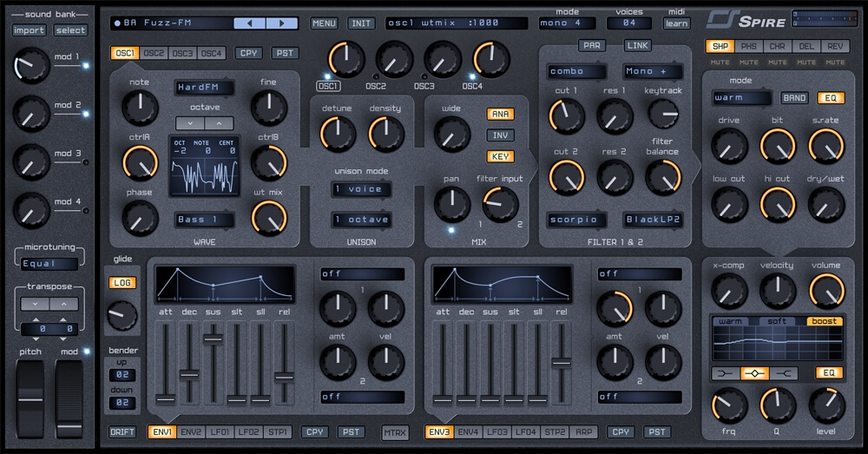The height and width of the screenshot is (454, 868).
Task: Select the peak EQ band icon
Action: coord(754,373)
